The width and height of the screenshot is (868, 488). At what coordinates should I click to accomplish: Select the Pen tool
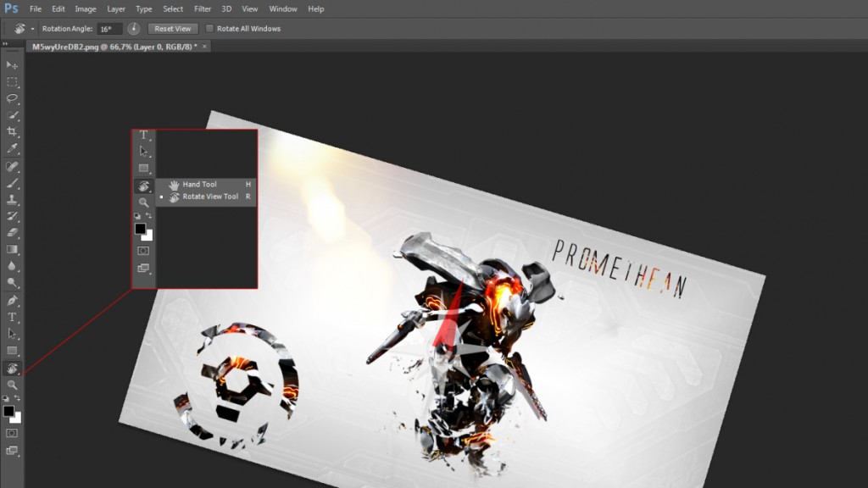pyautogui.click(x=12, y=301)
